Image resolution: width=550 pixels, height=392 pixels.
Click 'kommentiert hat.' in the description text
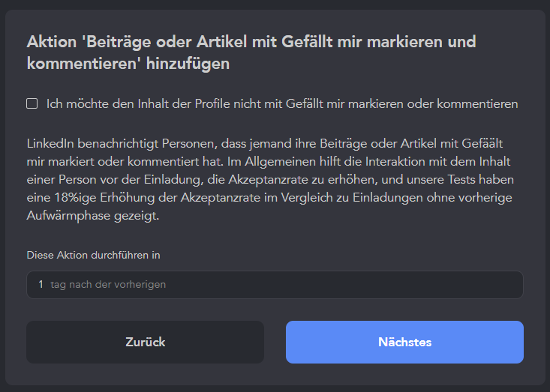[x=176, y=161]
